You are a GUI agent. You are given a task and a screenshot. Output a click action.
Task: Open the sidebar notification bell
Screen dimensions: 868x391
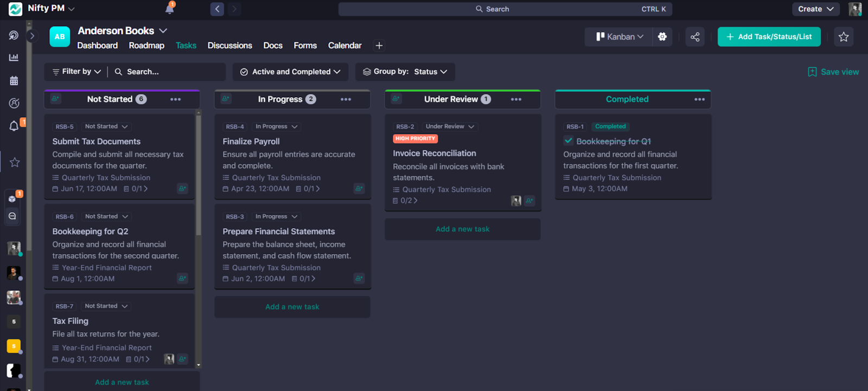[14, 126]
